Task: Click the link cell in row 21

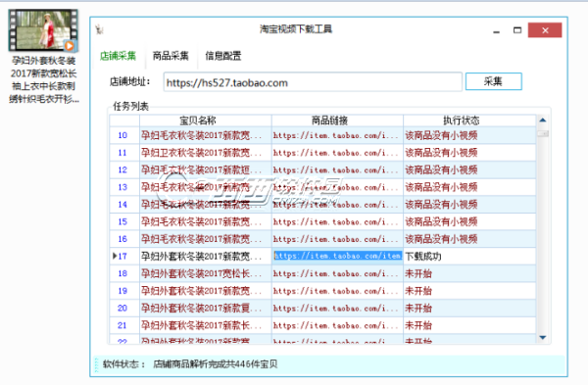Action: point(337,325)
